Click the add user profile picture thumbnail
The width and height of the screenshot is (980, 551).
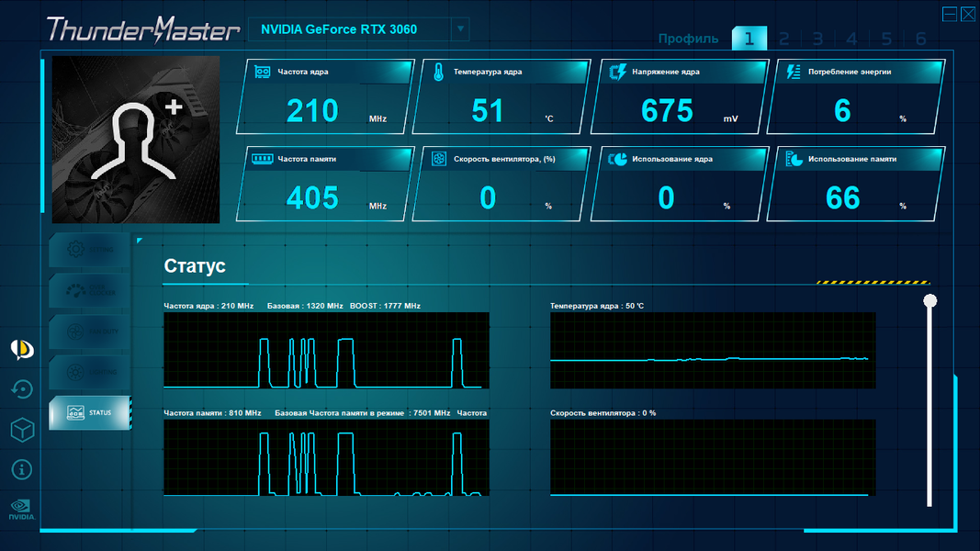click(x=136, y=140)
